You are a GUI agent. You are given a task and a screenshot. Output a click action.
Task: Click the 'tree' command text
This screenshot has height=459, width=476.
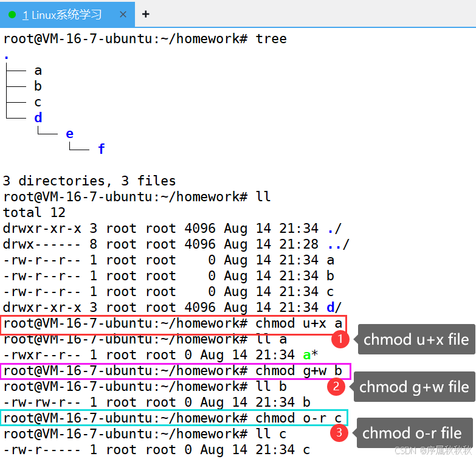point(271,39)
